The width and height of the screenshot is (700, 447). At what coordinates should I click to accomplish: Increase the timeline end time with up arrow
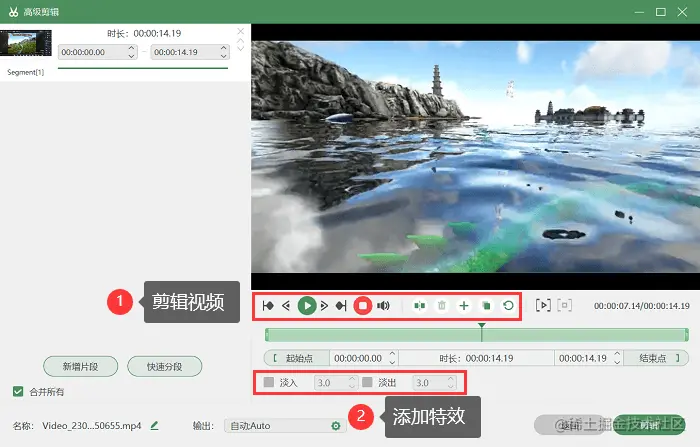[617, 354]
